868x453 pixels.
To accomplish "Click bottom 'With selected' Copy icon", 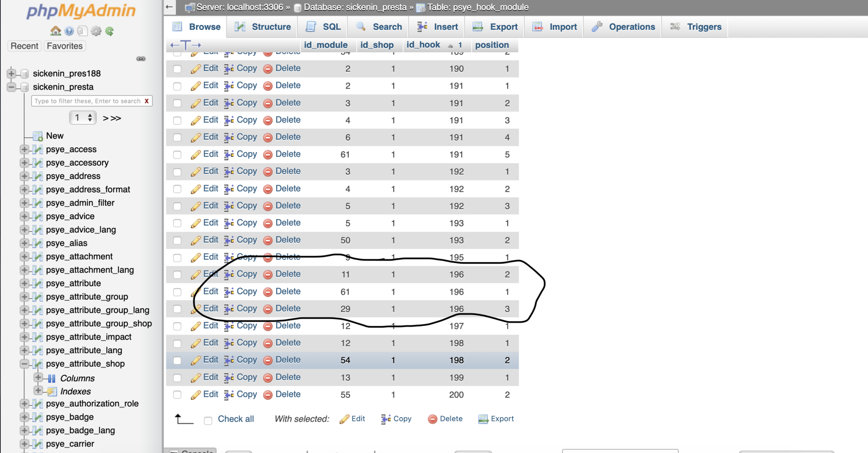I will [x=386, y=419].
